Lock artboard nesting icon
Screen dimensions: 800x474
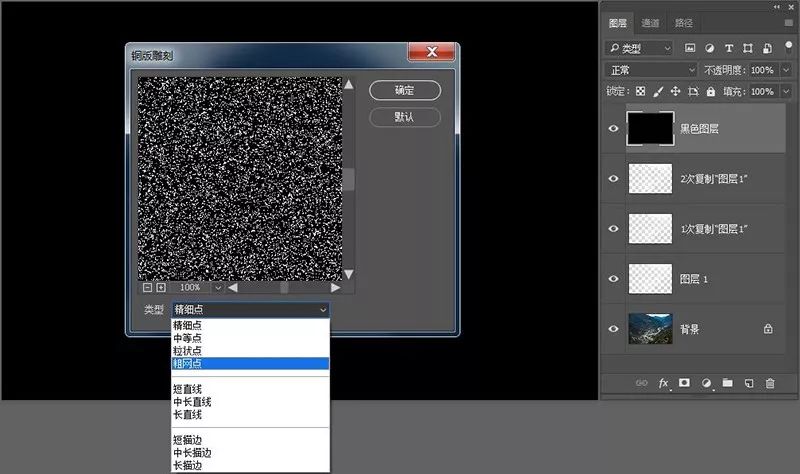(x=693, y=91)
